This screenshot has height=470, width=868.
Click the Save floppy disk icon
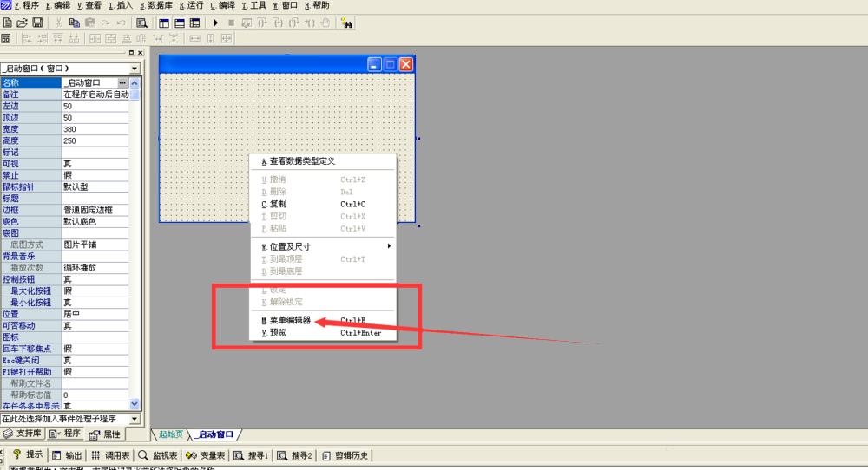[x=37, y=23]
